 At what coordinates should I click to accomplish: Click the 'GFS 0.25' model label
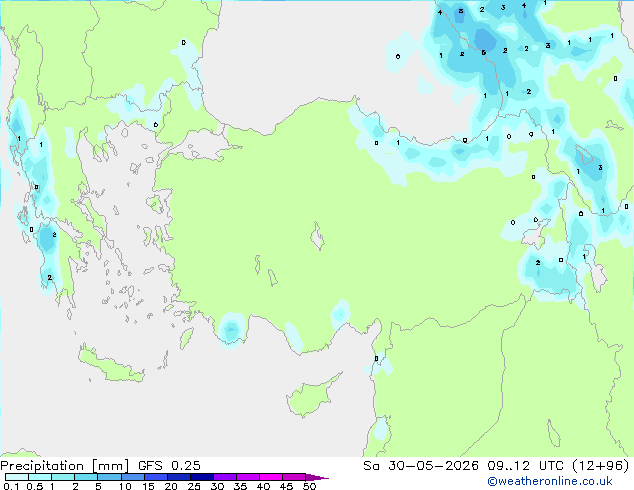tap(169, 466)
